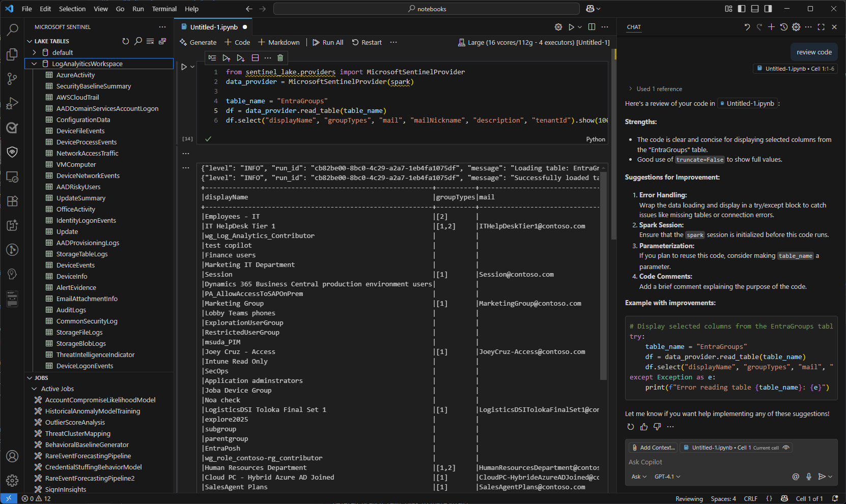Toggle the primary side bar layout button
Image resolution: width=846 pixels, height=504 pixels.
(x=742, y=9)
